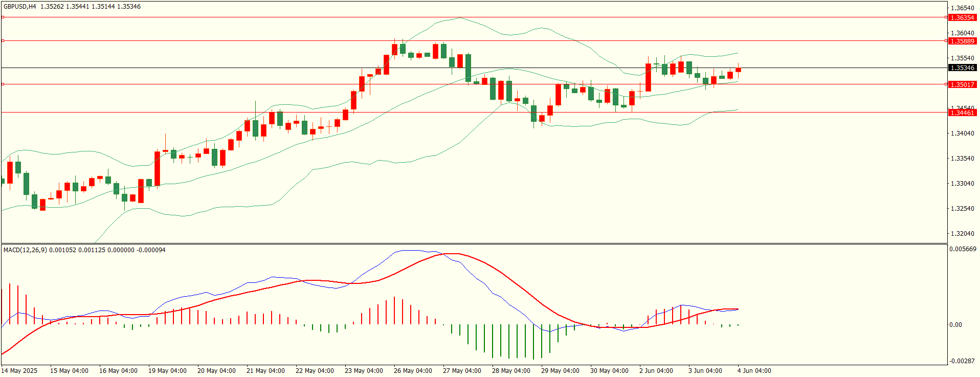
Task: Click the -0.00287 MACD scale value
Action: (963, 361)
